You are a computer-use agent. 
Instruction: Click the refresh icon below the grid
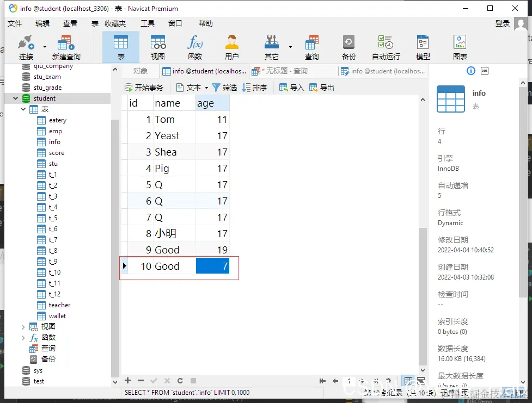point(180,381)
